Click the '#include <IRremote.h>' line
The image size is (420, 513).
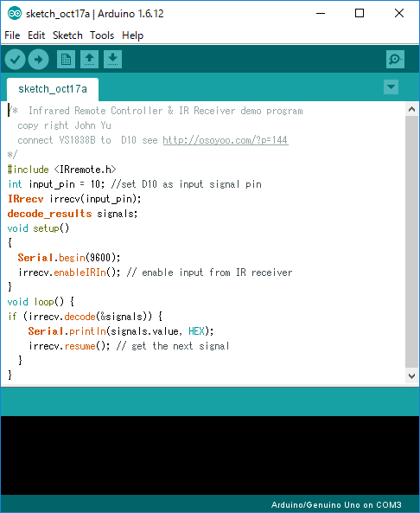pos(61,170)
